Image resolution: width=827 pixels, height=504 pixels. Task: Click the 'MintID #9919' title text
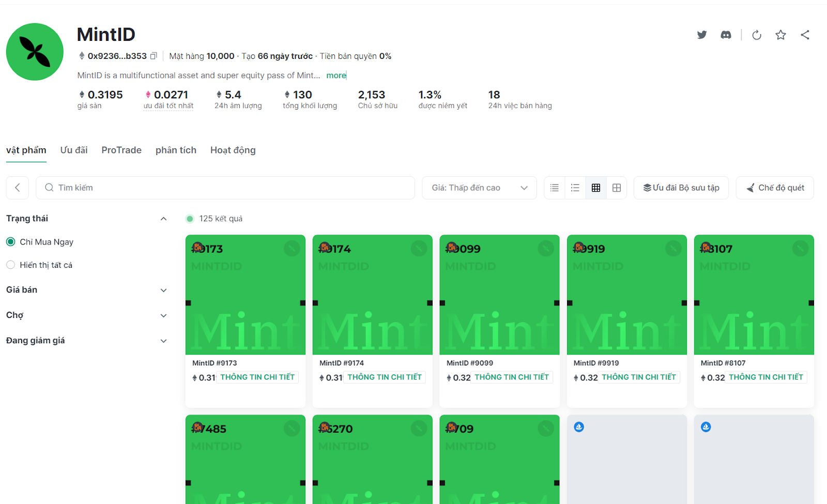coord(596,363)
